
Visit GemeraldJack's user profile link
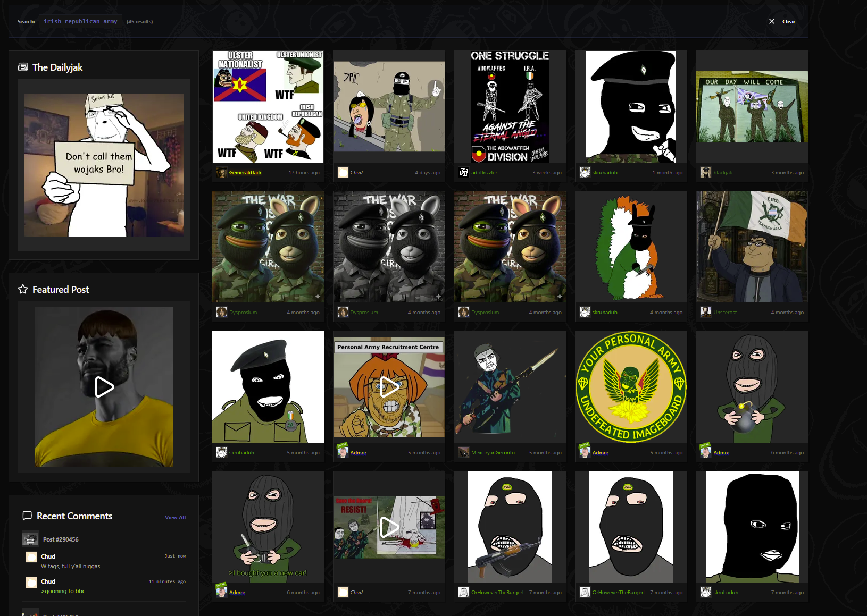[245, 172]
